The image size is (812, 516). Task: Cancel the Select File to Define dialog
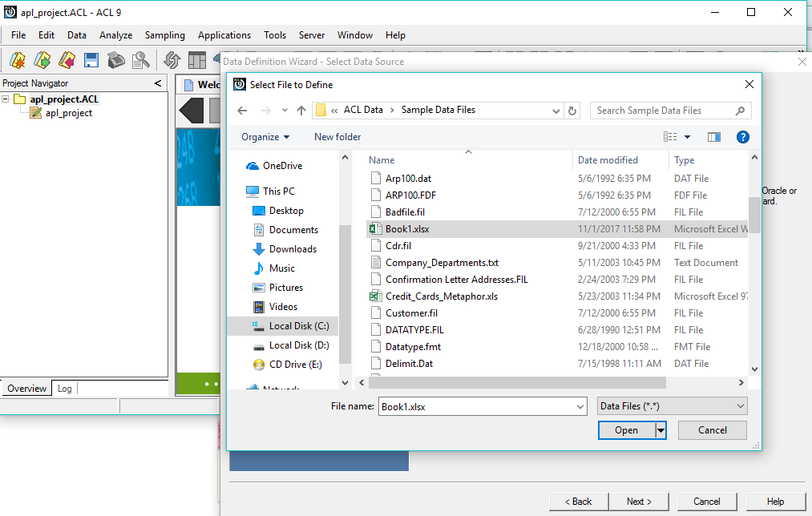pos(712,430)
